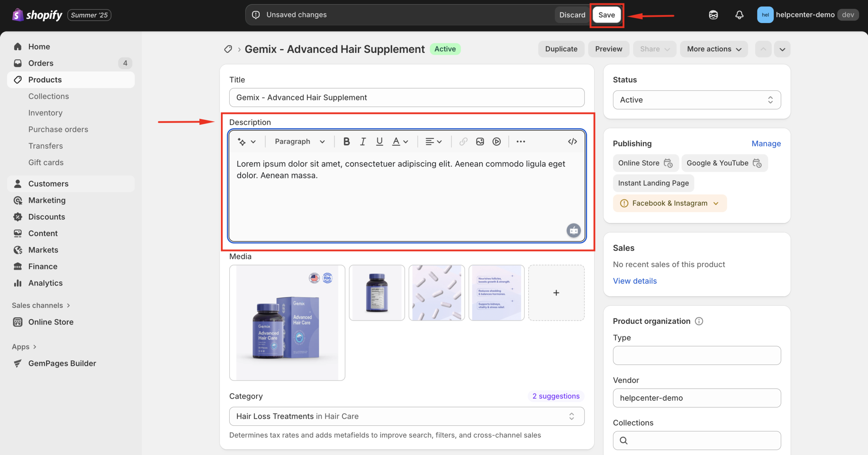Image resolution: width=868 pixels, height=455 pixels.
Task: Click the product Type input field
Action: [696, 355]
